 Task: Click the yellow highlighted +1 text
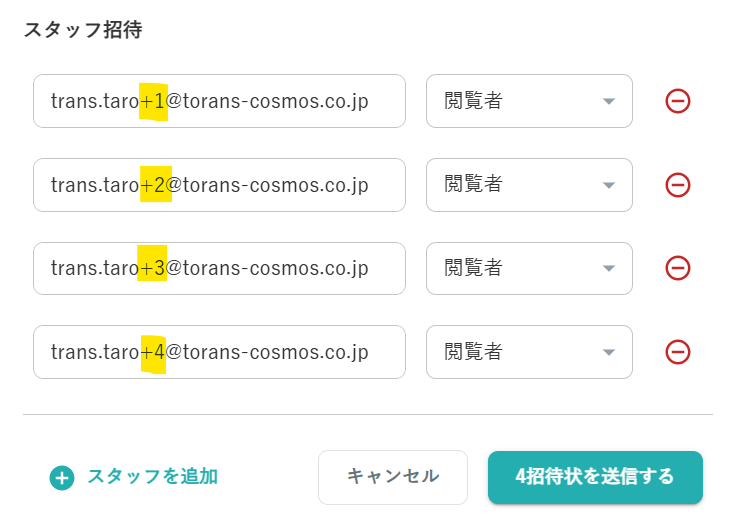(153, 102)
